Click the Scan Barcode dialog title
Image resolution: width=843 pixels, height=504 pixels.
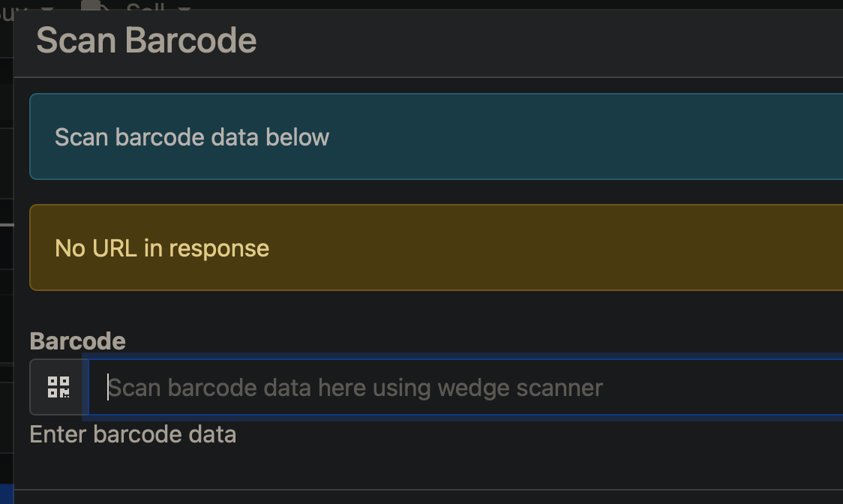(x=146, y=40)
